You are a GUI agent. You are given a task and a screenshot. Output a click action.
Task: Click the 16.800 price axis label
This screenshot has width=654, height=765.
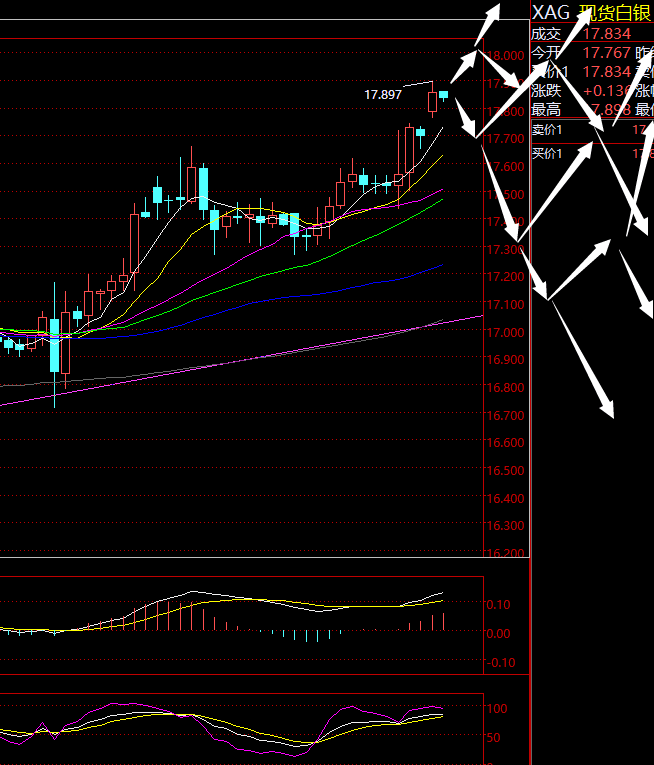coord(506,387)
